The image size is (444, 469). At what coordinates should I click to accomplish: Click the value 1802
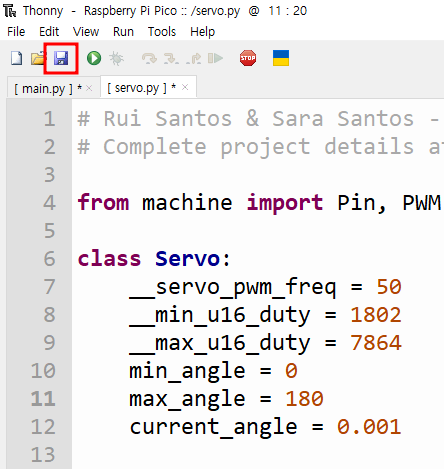point(376,315)
